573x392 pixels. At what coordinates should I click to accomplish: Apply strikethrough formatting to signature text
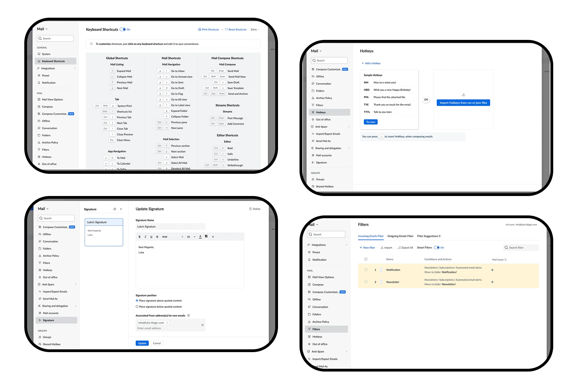(x=157, y=237)
